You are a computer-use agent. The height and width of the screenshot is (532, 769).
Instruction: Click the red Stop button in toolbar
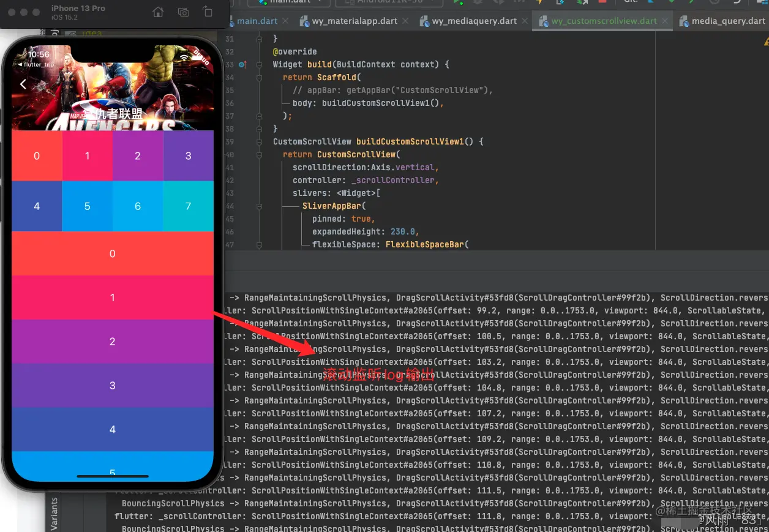pyautogui.click(x=602, y=2)
